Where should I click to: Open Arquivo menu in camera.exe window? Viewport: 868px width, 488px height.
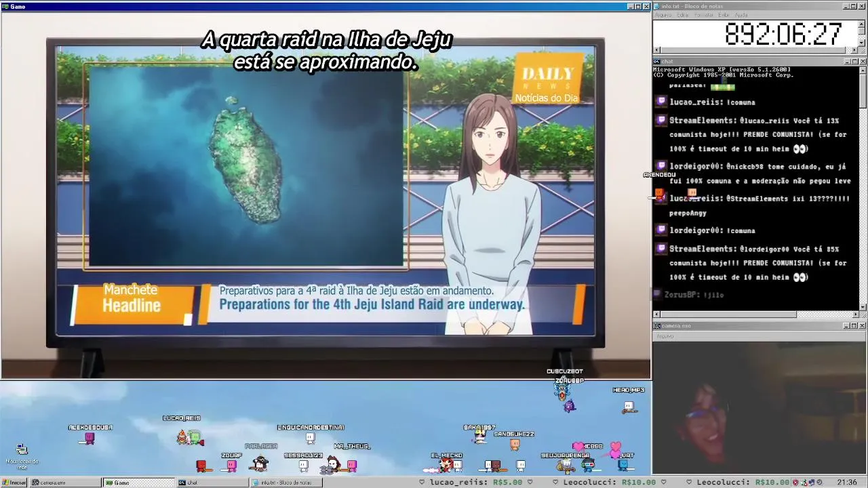pyautogui.click(x=665, y=335)
